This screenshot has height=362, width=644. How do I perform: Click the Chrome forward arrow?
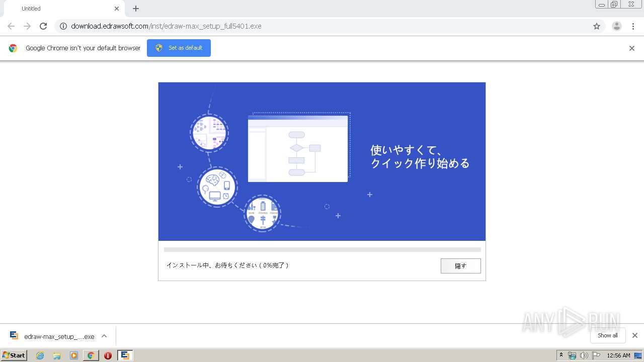point(27,26)
